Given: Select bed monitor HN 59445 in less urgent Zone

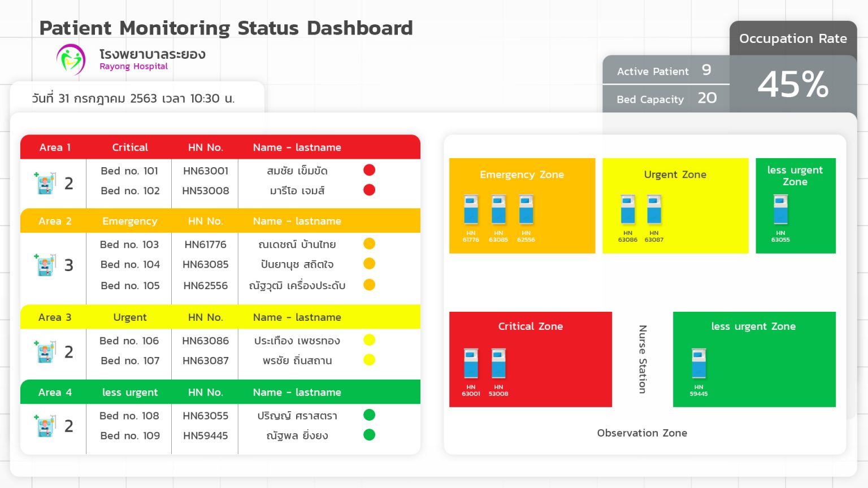Looking at the screenshot, I should pos(698,364).
